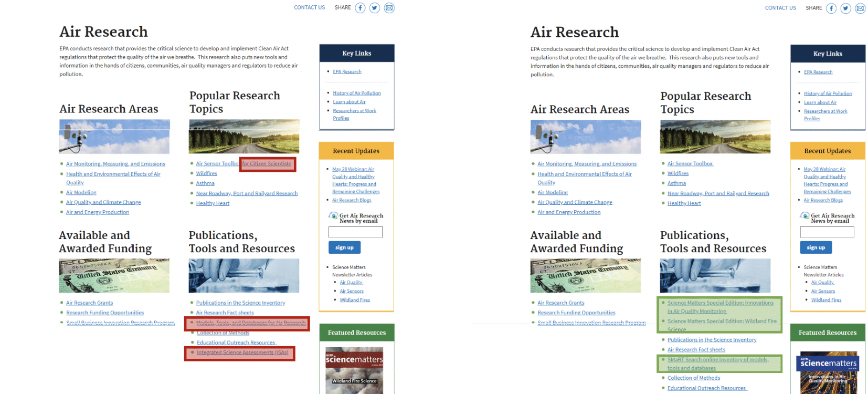Focus the email news input field, left copy
Viewport: 868px width, 394px height.
[355, 232]
